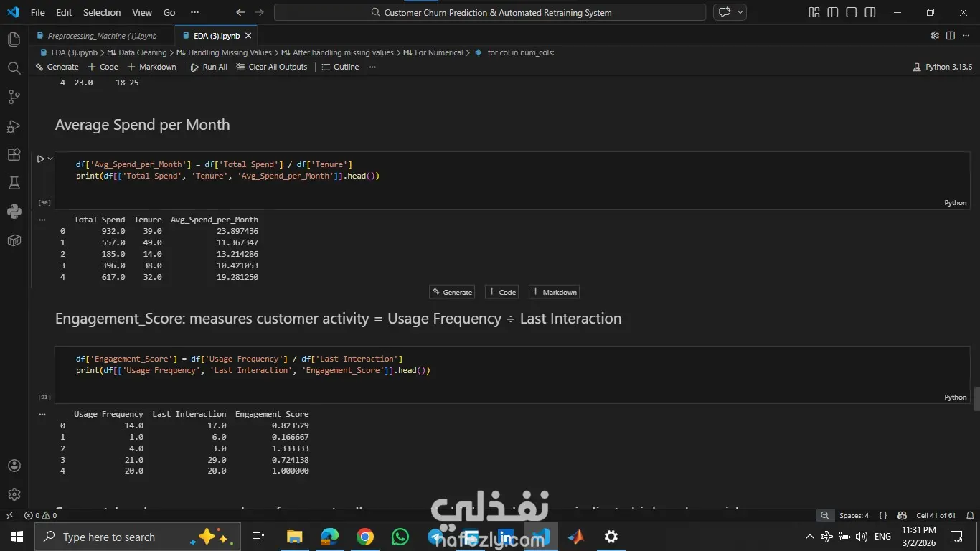The height and width of the screenshot is (551, 980).
Task: Open the title bar overflow menu ellipsis
Action: click(x=195, y=12)
